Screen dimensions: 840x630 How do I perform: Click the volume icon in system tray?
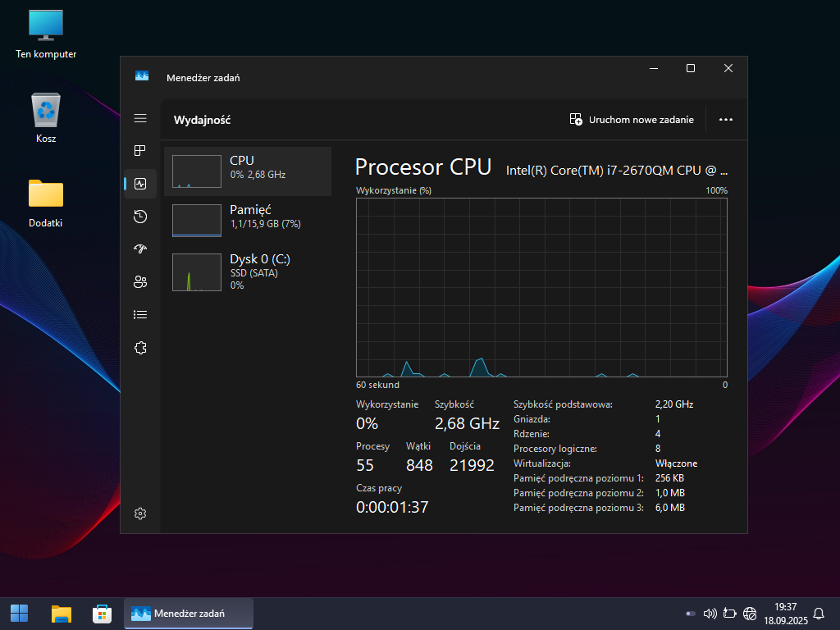point(710,614)
